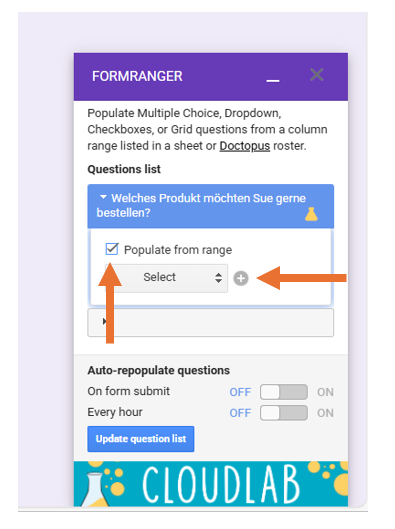Click the Welches Produkt question header

click(x=210, y=206)
